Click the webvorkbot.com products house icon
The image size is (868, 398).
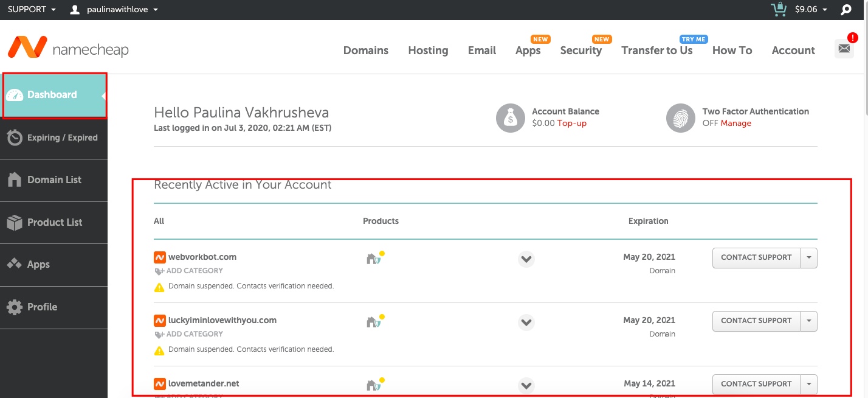coord(374,259)
